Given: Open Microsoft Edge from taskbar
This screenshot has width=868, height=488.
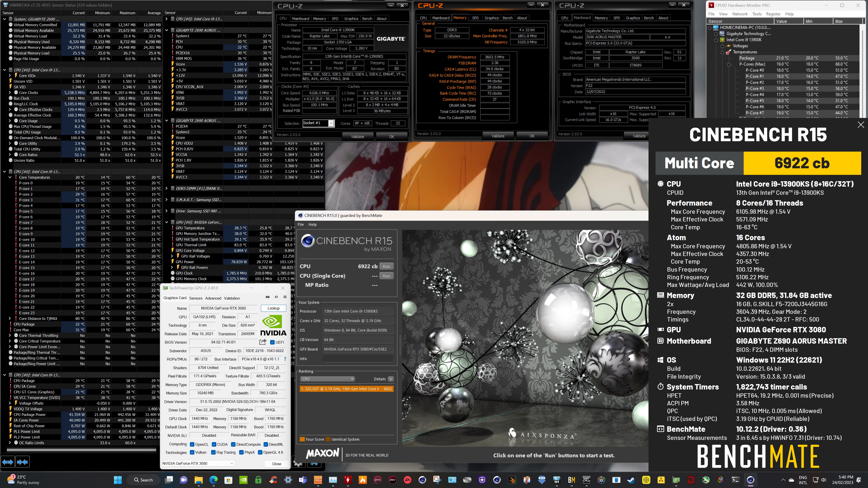Looking at the screenshot, I should click(x=213, y=480).
